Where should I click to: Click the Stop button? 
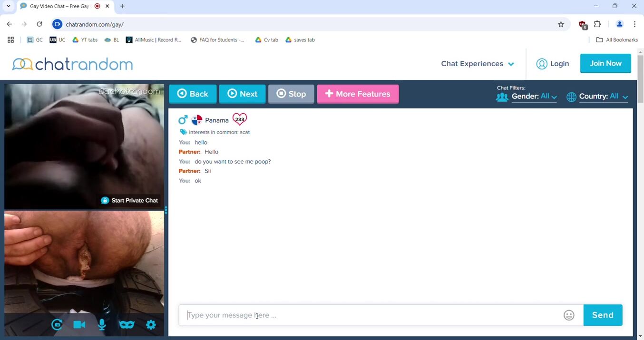(x=291, y=94)
